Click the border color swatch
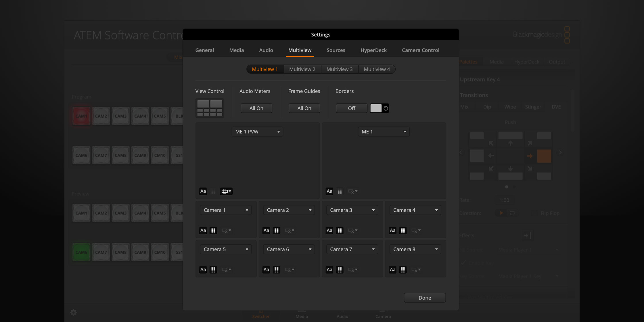The height and width of the screenshot is (322, 644). click(x=376, y=108)
